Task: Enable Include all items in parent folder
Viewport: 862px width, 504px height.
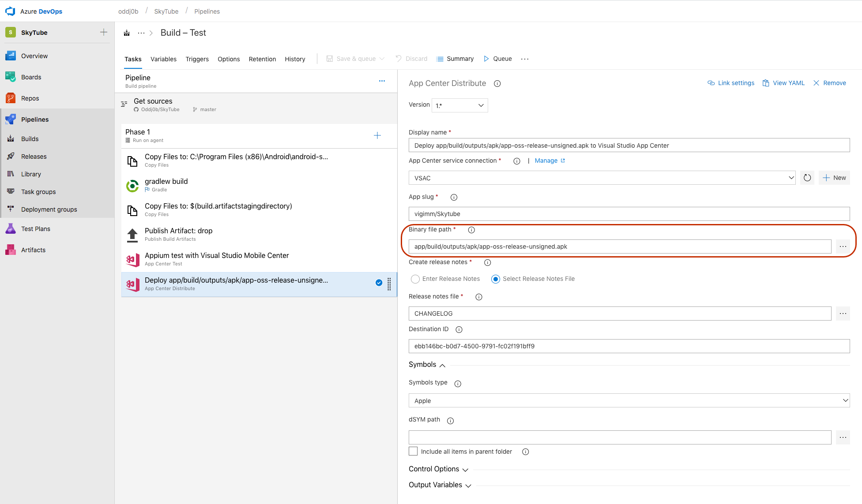Action: (x=412, y=451)
